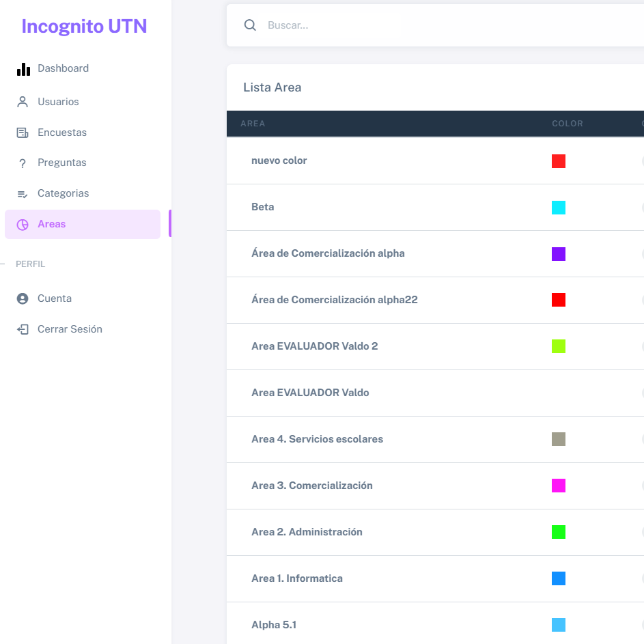Go to the Encuestas section
644x644 pixels.
83,132
